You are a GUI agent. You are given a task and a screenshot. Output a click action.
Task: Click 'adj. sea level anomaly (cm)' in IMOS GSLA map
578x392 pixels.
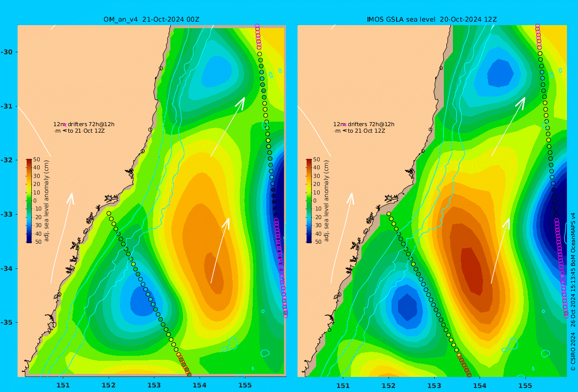pos(327,201)
